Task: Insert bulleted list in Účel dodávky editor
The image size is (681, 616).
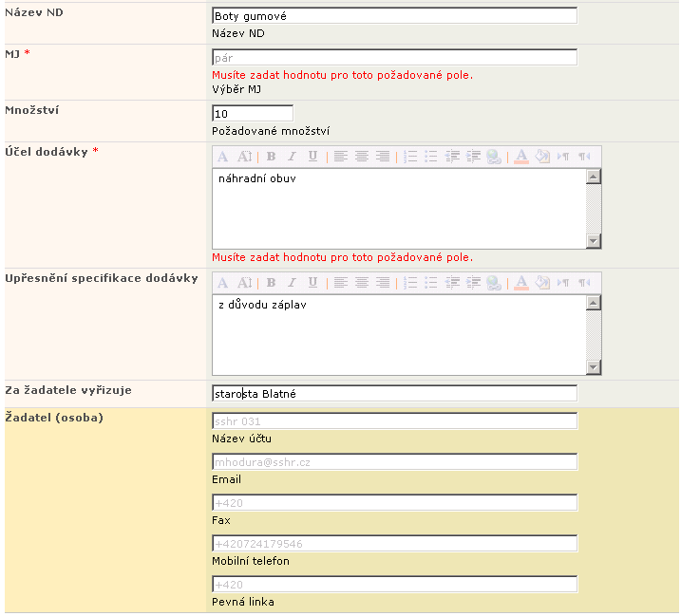Action: coord(431,157)
